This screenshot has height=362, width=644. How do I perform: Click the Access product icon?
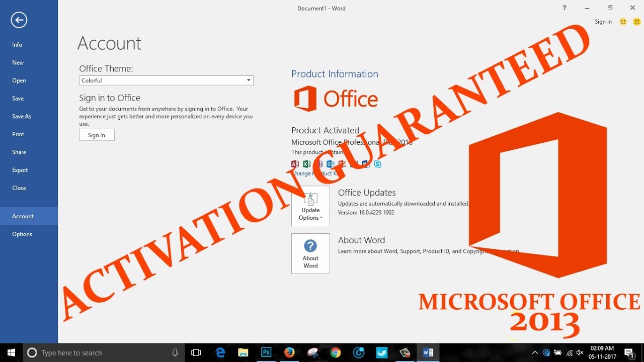pos(295,164)
